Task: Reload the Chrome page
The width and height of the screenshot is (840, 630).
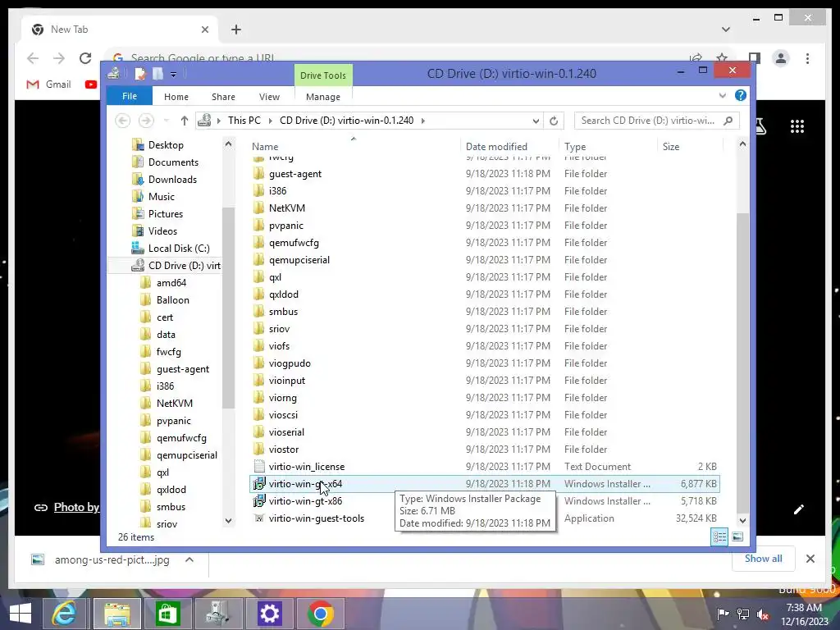Action: (x=85, y=58)
